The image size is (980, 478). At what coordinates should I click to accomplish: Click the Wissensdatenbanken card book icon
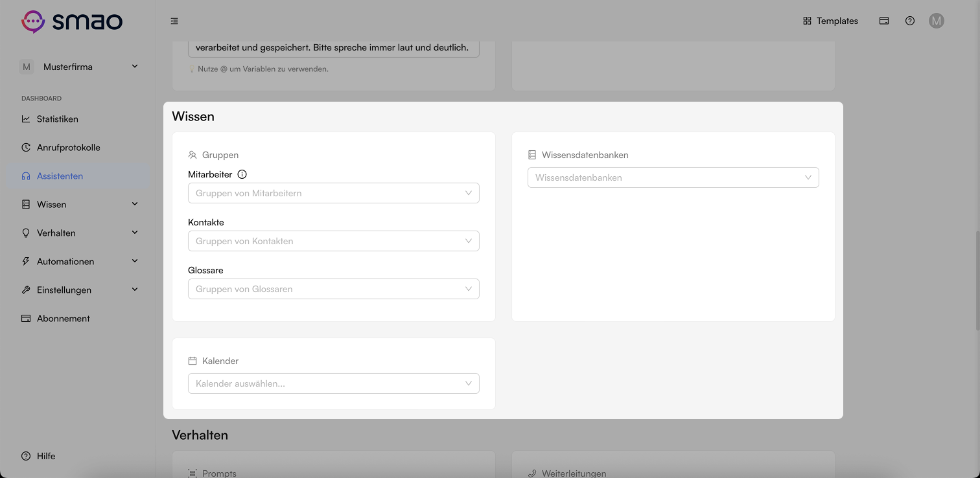coord(532,155)
